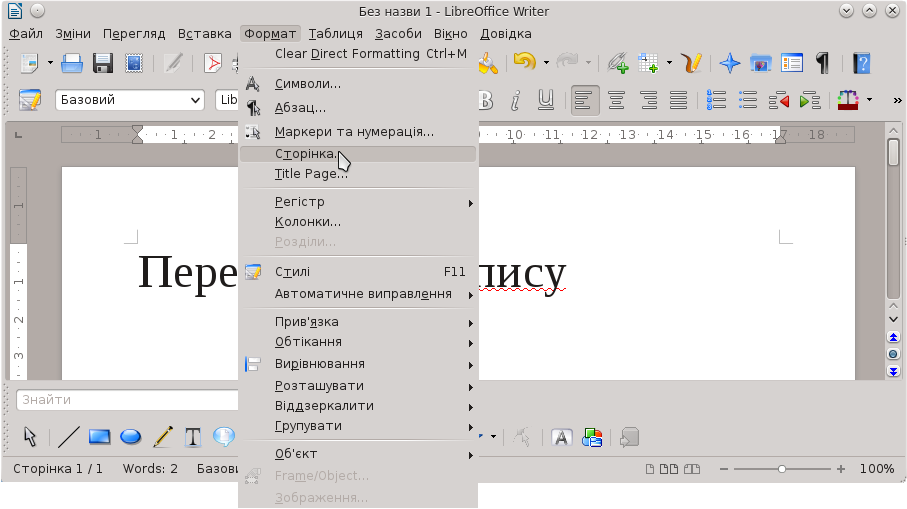907x509 pixels.
Task: Choose Сторінка... from Format menu
Action: 306,154
